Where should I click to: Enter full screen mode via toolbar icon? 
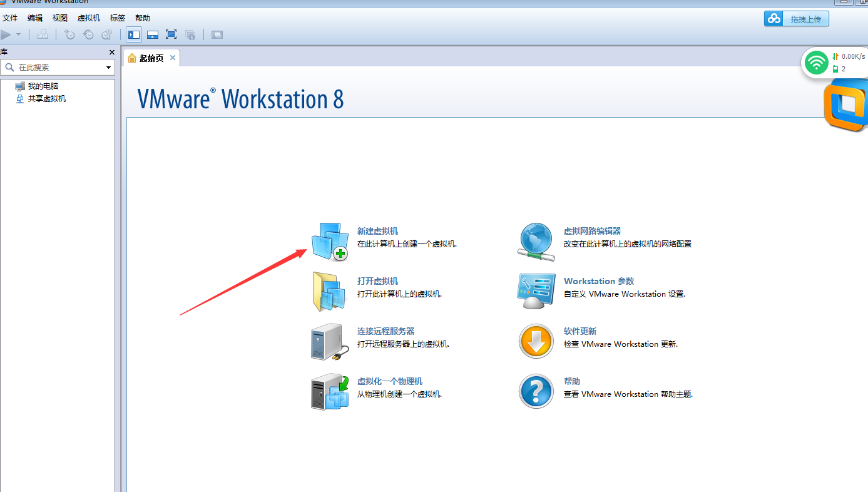(171, 34)
